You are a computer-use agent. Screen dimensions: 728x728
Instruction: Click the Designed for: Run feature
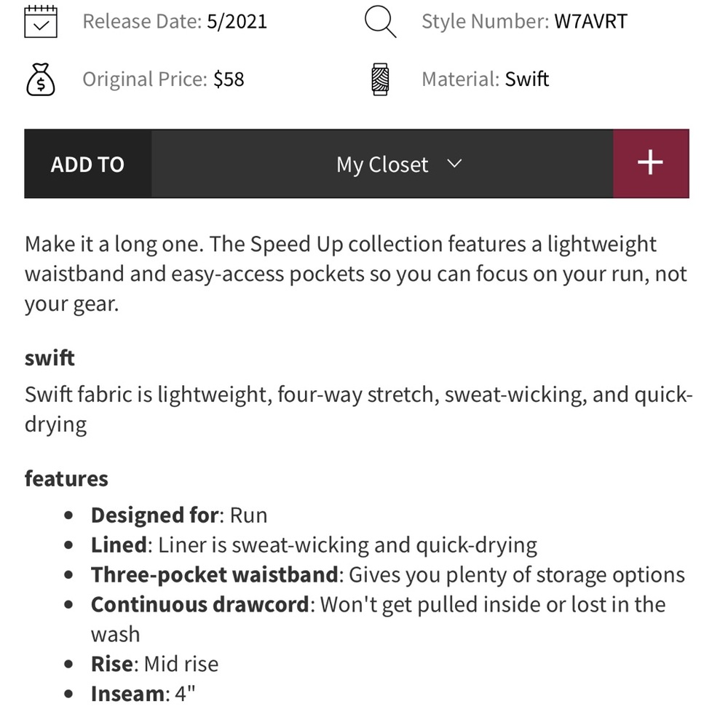179,515
